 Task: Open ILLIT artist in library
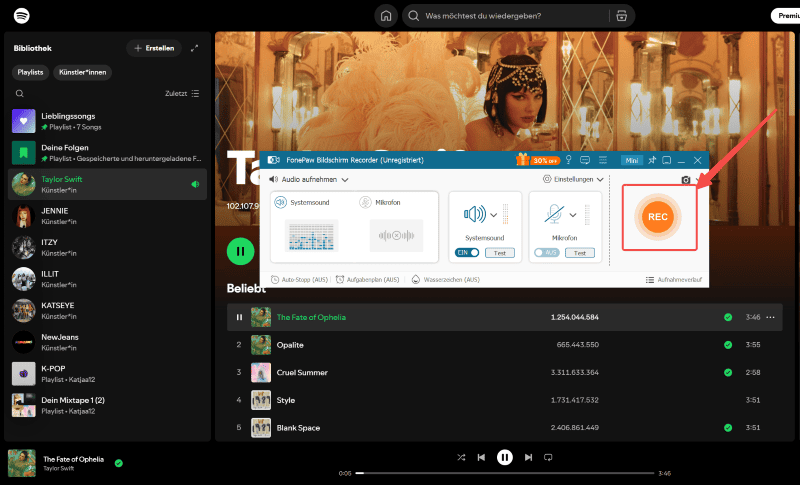point(108,279)
